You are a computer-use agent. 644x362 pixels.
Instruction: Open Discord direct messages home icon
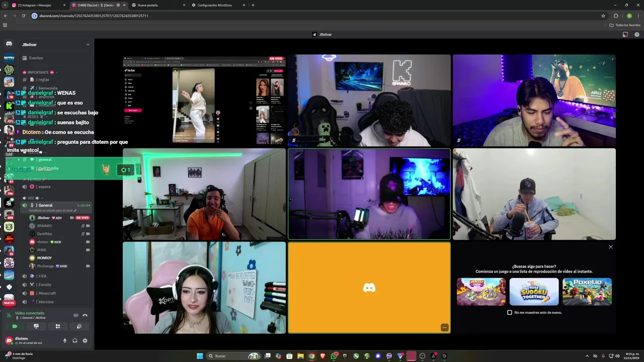[9, 44]
